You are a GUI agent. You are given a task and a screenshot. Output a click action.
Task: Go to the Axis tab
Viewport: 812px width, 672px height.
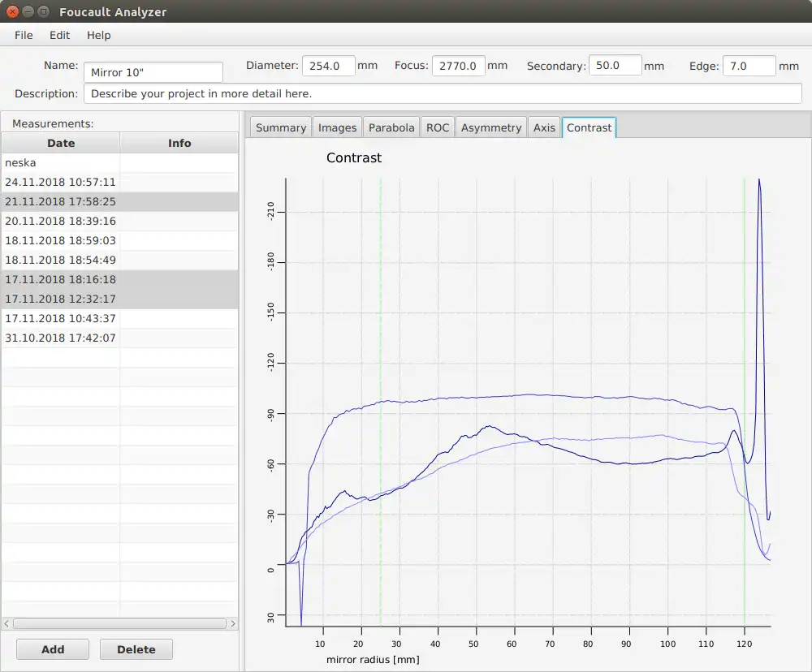544,127
